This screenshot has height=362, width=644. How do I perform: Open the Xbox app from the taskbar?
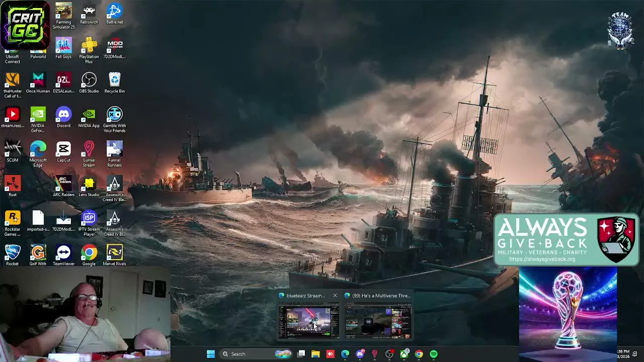point(404,354)
